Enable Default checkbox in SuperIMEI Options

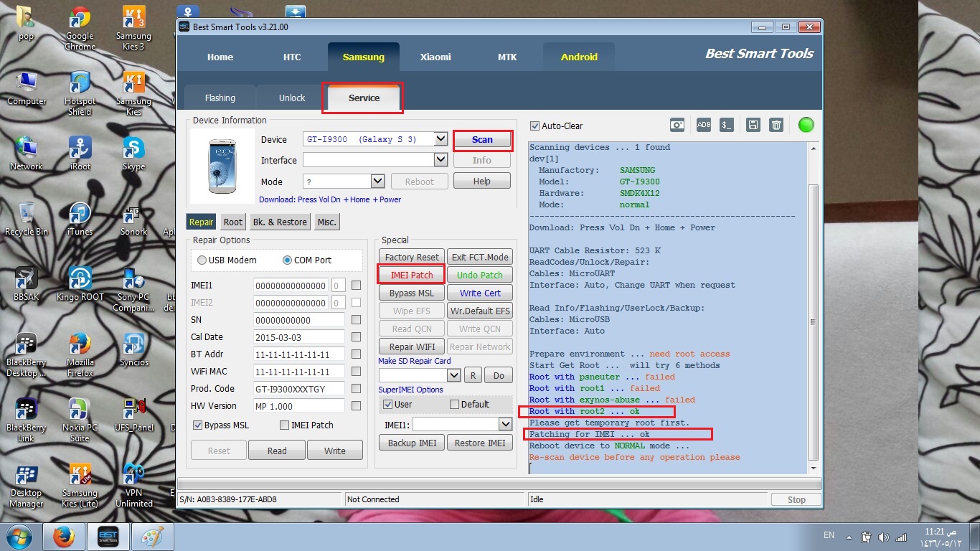pyautogui.click(x=454, y=404)
